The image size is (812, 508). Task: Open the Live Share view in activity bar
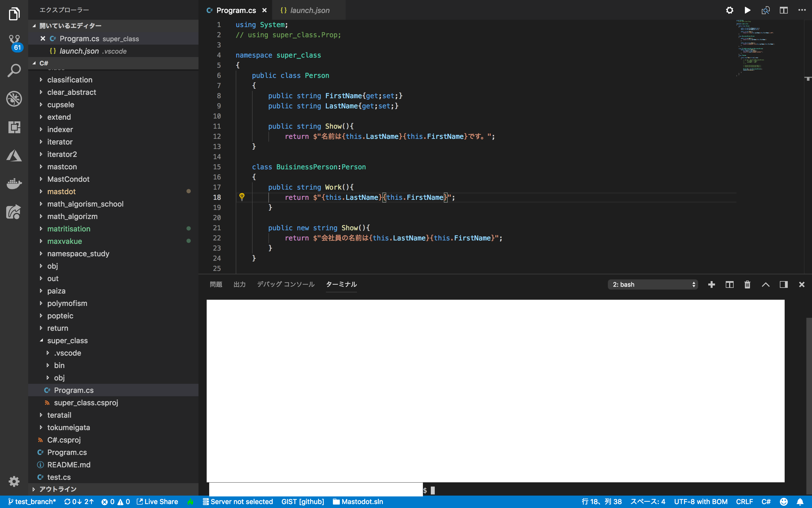(x=14, y=212)
